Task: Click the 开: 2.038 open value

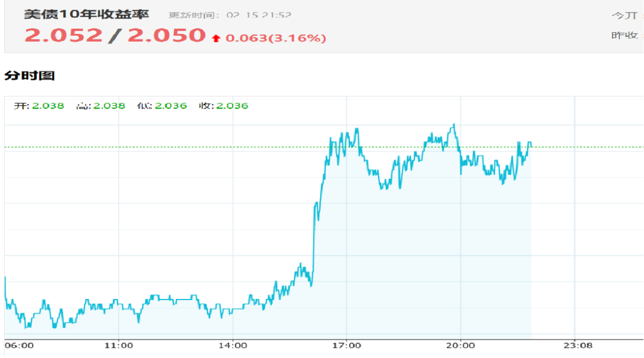Action: 39,106
